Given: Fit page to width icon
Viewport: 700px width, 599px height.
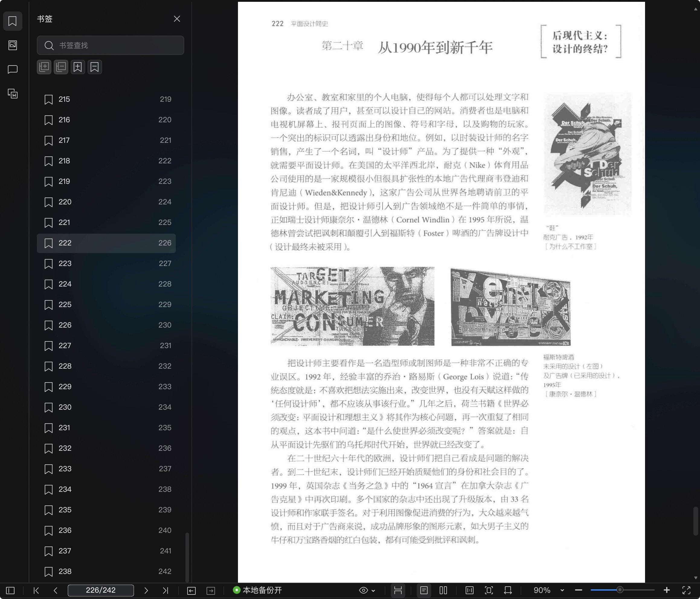Looking at the screenshot, I should point(508,591).
